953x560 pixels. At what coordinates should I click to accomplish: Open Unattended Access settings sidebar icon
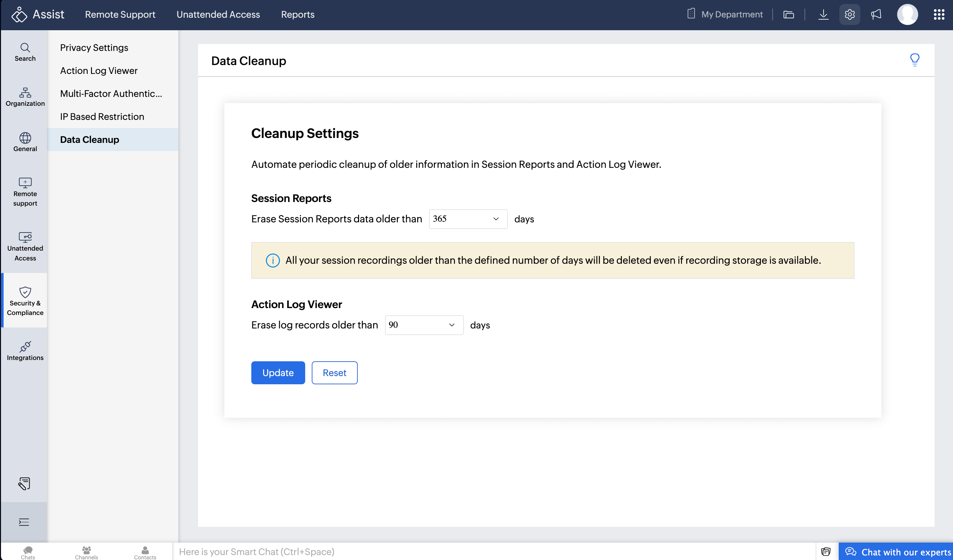point(25,247)
